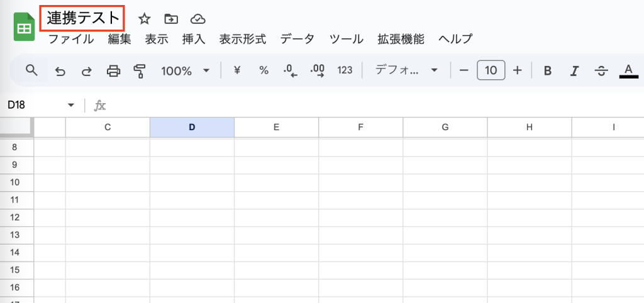Toggle italic formatting
644x303 pixels.
click(x=574, y=71)
